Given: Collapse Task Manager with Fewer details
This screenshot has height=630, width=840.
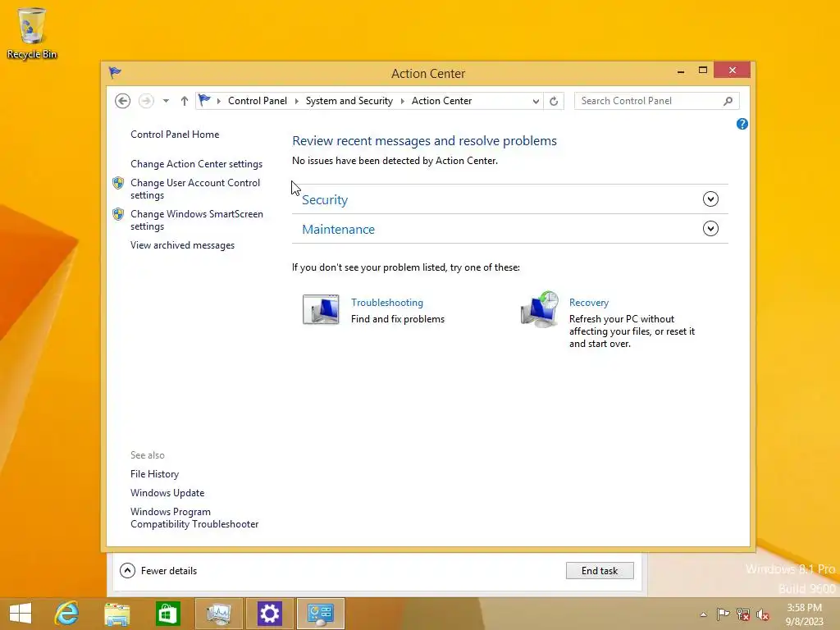Looking at the screenshot, I should point(158,571).
